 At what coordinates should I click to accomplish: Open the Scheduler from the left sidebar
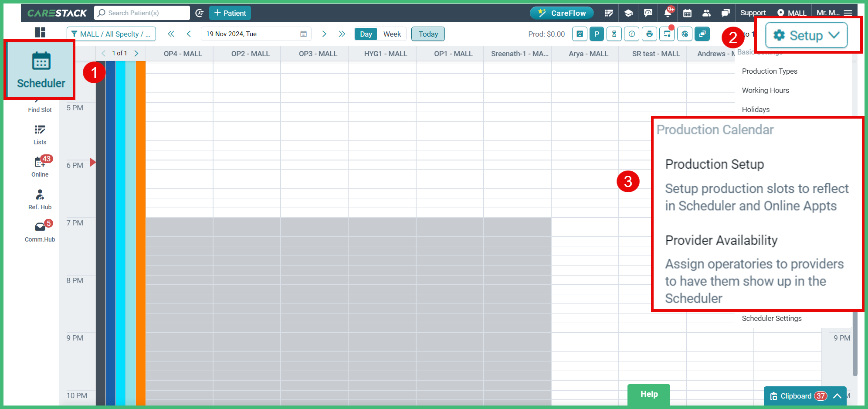(39, 70)
